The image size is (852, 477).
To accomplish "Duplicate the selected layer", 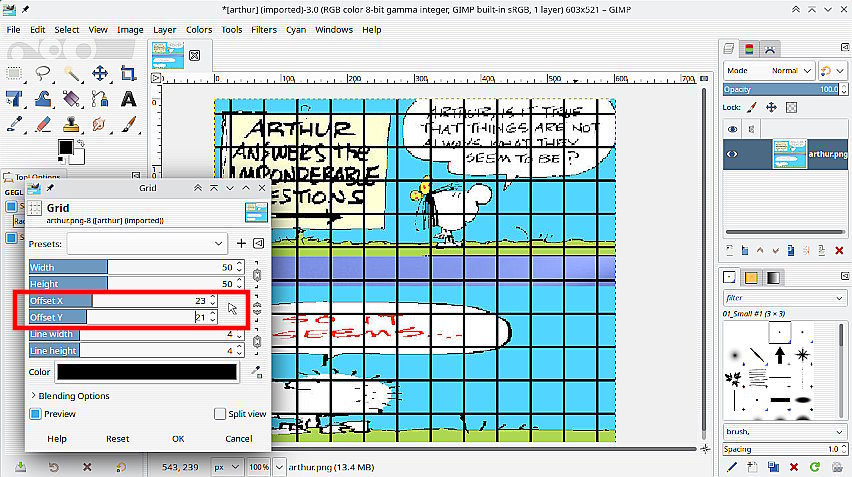I will click(791, 250).
